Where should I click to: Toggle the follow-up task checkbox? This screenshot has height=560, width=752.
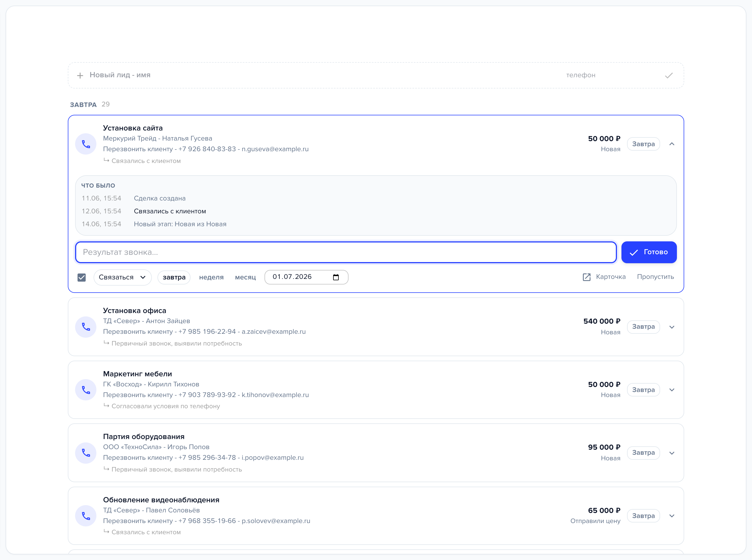[82, 277]
